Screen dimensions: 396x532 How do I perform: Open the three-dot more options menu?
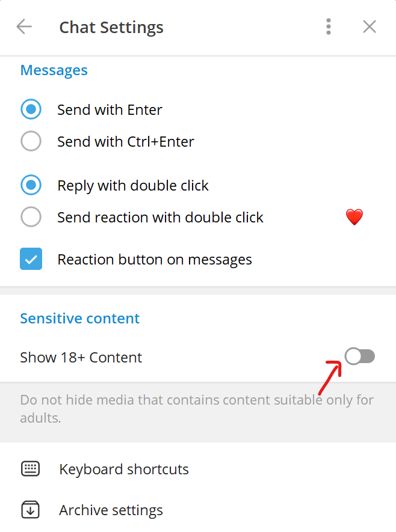tap(329, 27)
